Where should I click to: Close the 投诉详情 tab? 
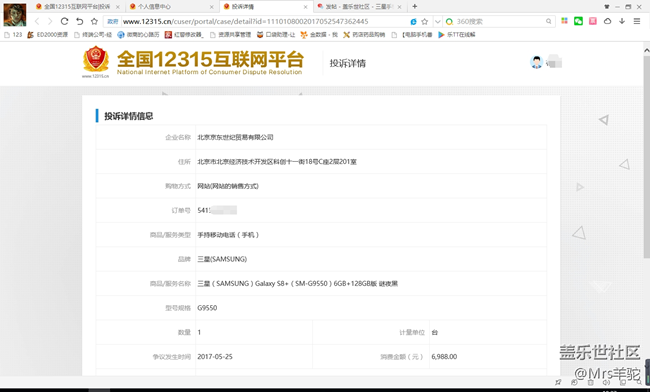click(x=306, y=7)
